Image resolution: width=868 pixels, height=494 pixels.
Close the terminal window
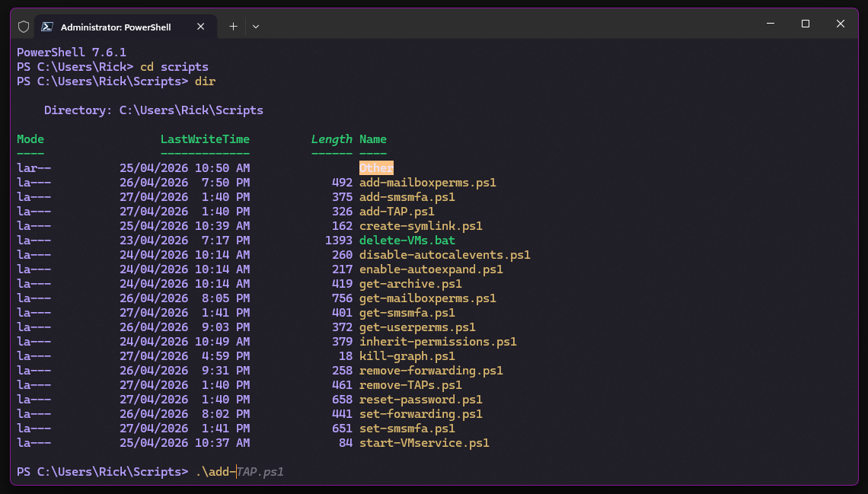(841, 24)
